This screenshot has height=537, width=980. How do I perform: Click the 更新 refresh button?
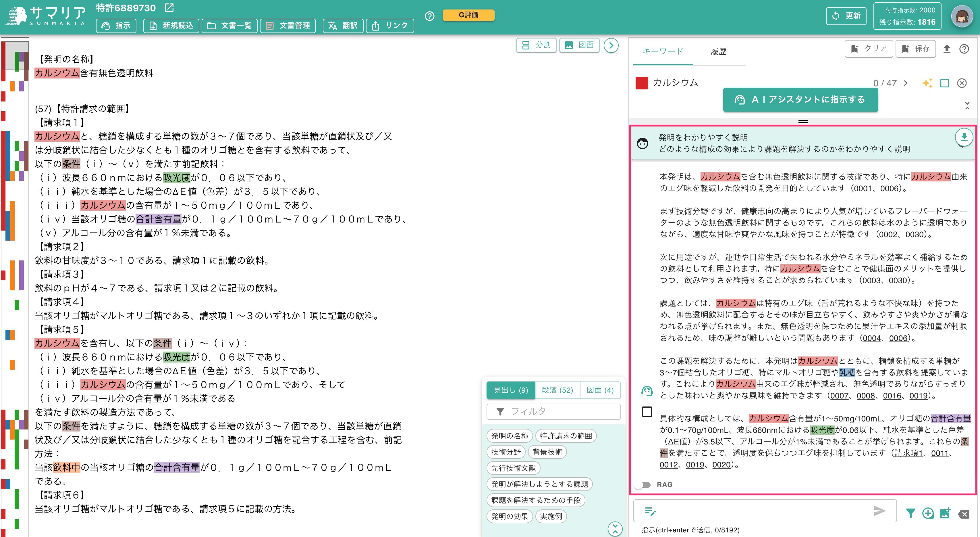(846, 16)
